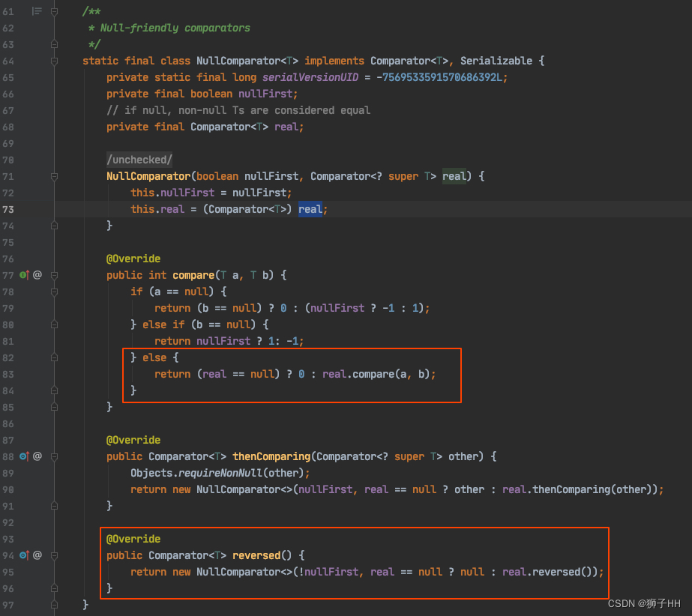Click the word Serializable in the class declaration
Viewport: 692px width, 616px height.
point(496,61)
